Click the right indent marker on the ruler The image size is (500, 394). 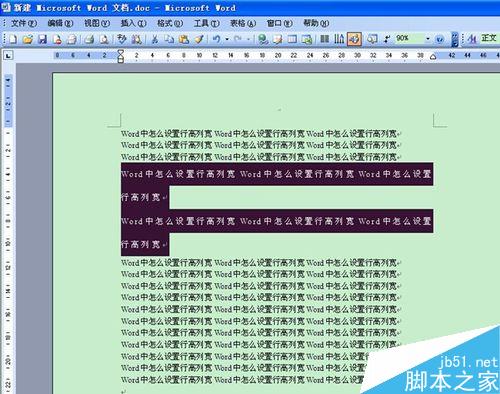[x=433, y=57]
